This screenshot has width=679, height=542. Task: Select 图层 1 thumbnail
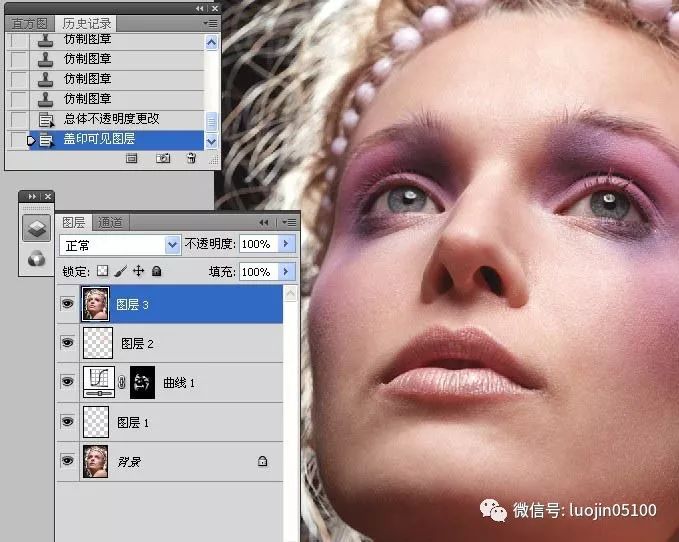[x=96, y=422]
